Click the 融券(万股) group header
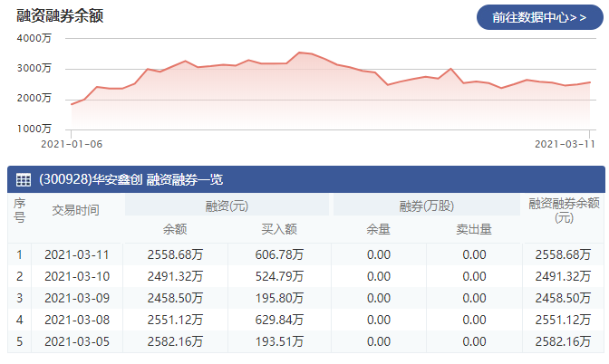 tap(427, 206)
